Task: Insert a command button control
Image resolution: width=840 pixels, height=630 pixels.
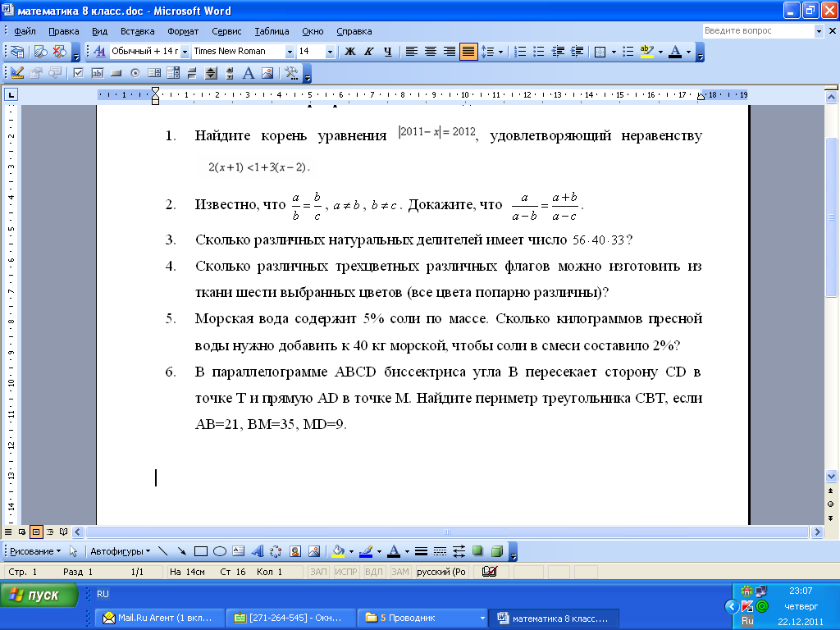Action: coord(116,73)
